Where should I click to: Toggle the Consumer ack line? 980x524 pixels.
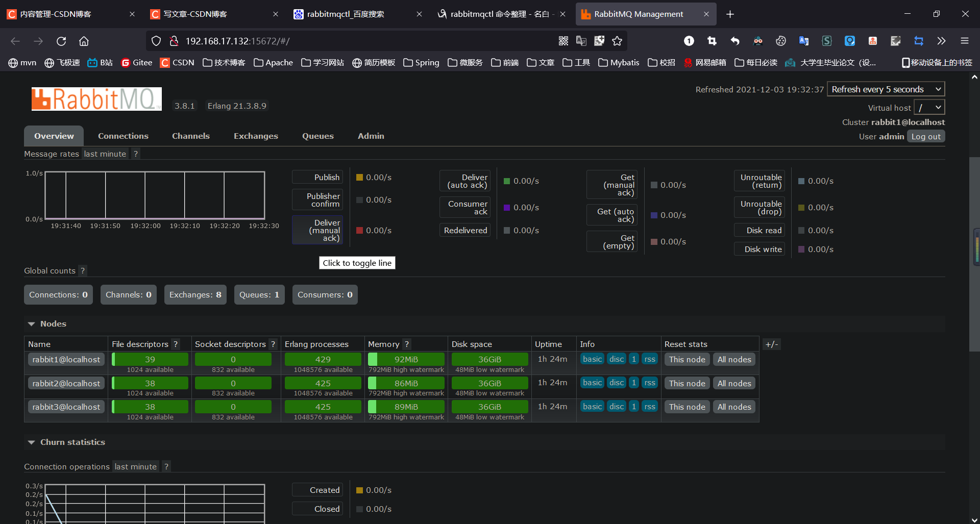coord(465,207)
